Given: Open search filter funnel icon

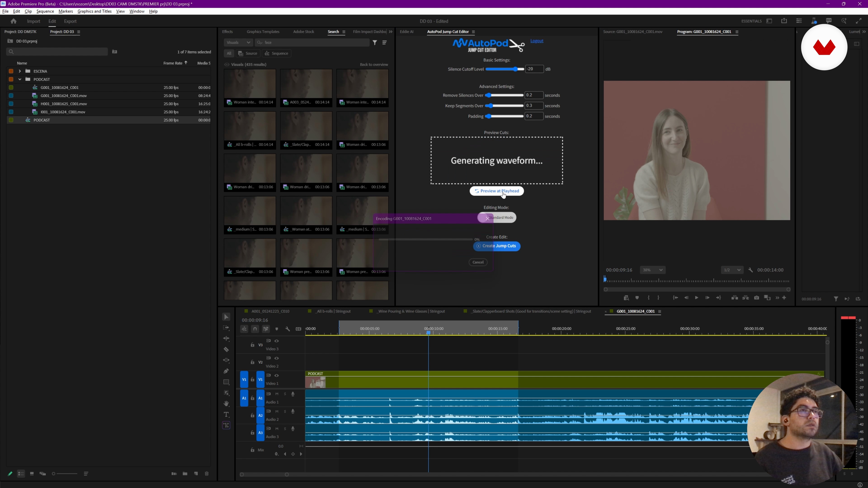Looking at the screenshot, I should (375, 42).
